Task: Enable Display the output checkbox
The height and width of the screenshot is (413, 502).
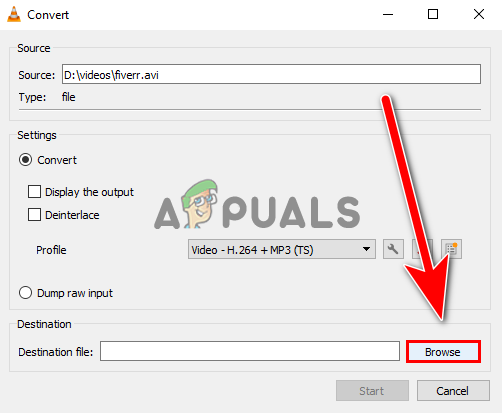Action: [x=34, y=192]
